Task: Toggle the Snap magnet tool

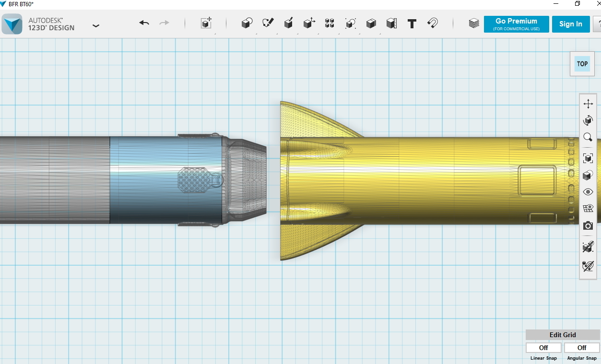Action: click(x=432, y=23)
